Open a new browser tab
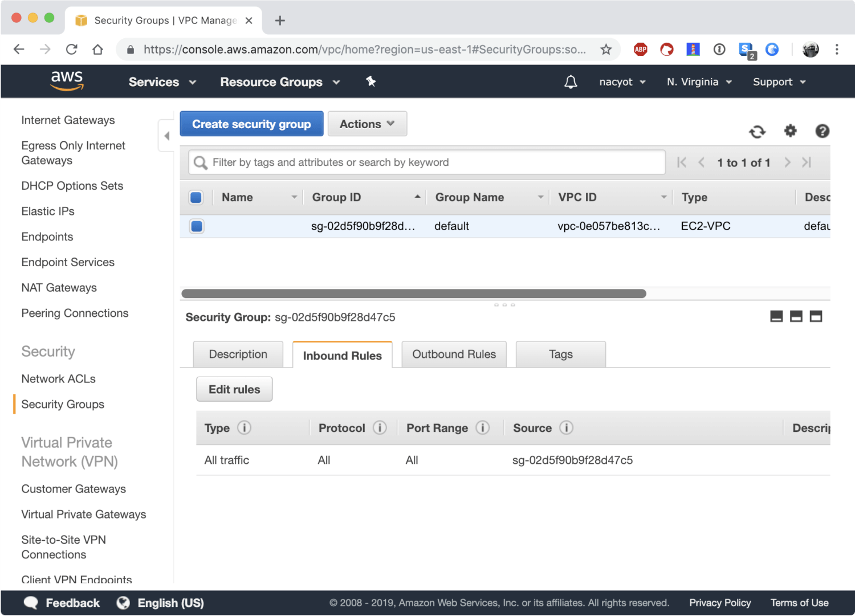The image size is (855, 616). tap(280, 21)
